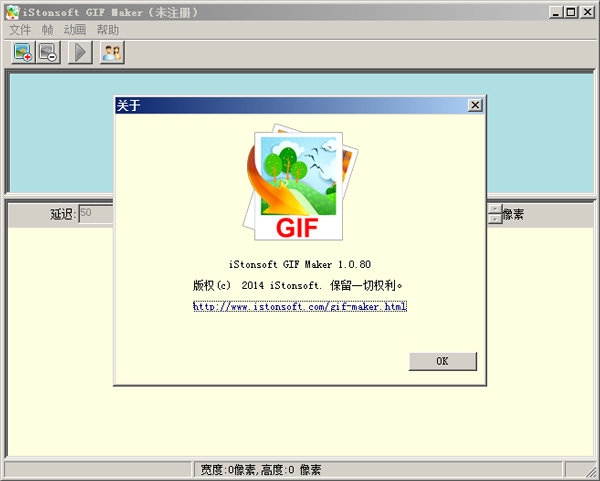Image resolution: width=600 pixels, height=481 pixels.
Task: Click the 延迟 delay input field
Action: coord(96,214)
